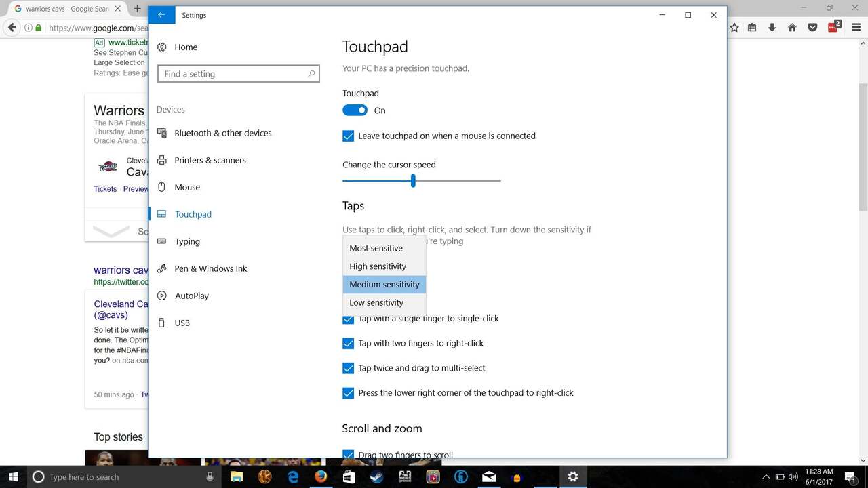Uncheck Leave touchpad on when mouse connected
The image size is (868, 488).
tap(349, 136)
